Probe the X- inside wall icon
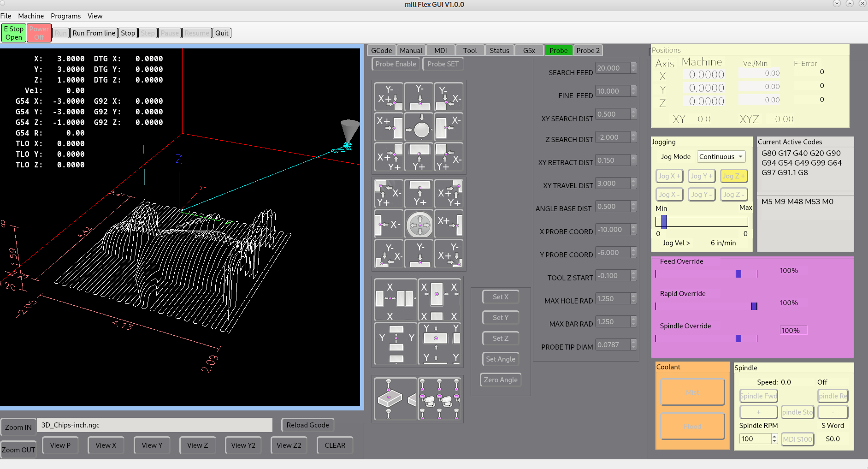Image resolution: width=868 pixels, height=469 pixels. (x=389, y=224)
